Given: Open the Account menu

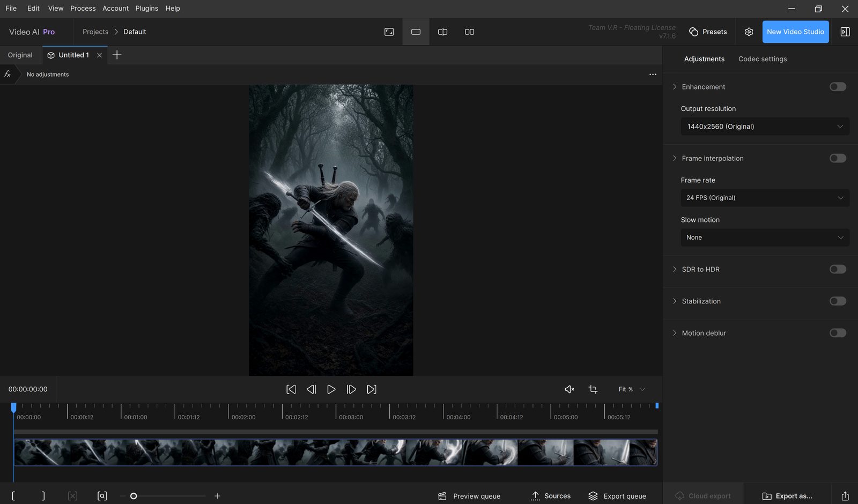Looking at the screenshot, I should (x=115, y=9).
